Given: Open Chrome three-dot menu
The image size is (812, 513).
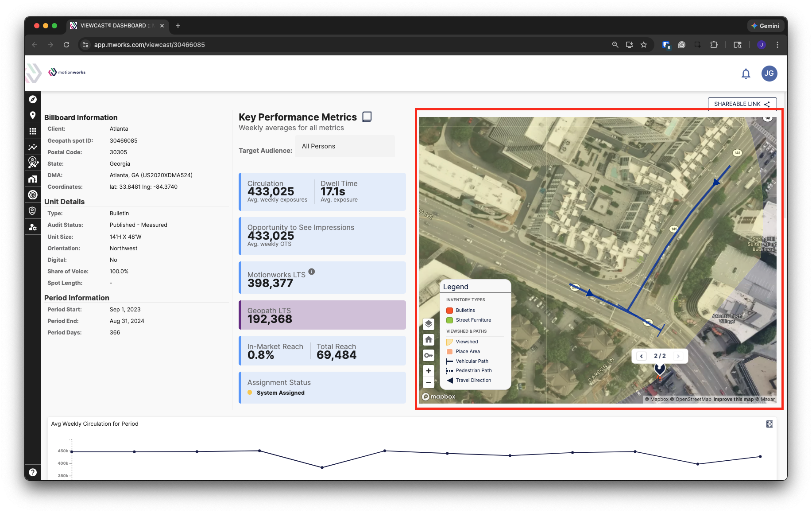Looking at the screenshot, I should coord(777,45).
